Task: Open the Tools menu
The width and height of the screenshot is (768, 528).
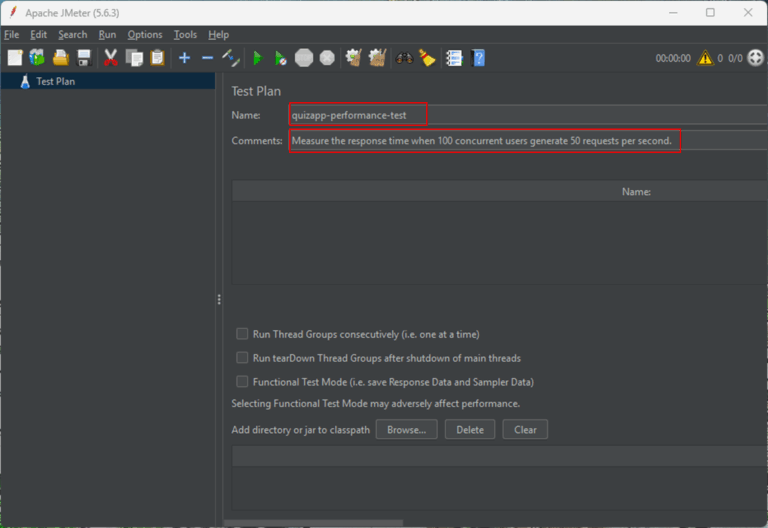Action: click(185, 35)
